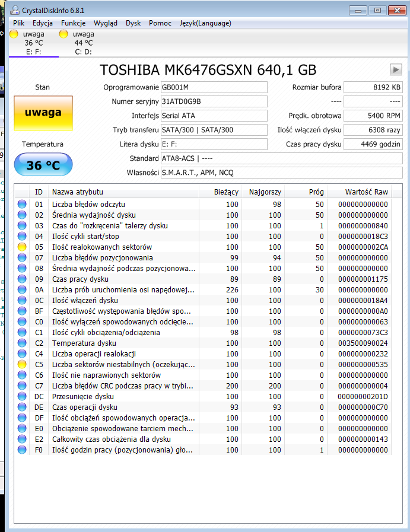This screenshot has height=532, width=410.
Task: Open the Plik menu
Action: click(x=18, y=23)
